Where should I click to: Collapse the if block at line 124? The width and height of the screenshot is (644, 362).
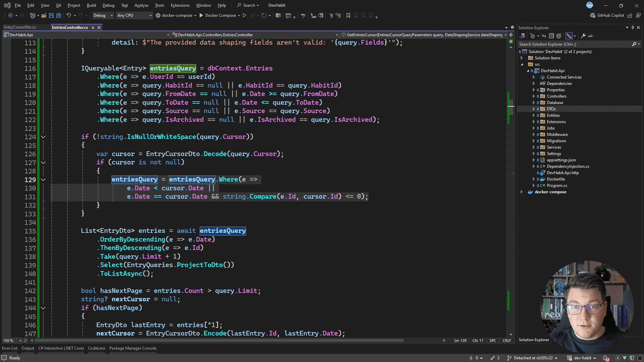pos(43,137)
